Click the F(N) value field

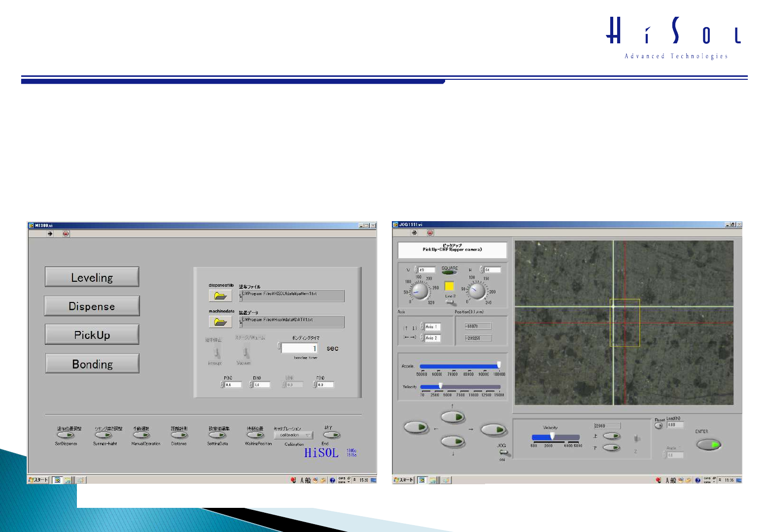coord(326,385)
